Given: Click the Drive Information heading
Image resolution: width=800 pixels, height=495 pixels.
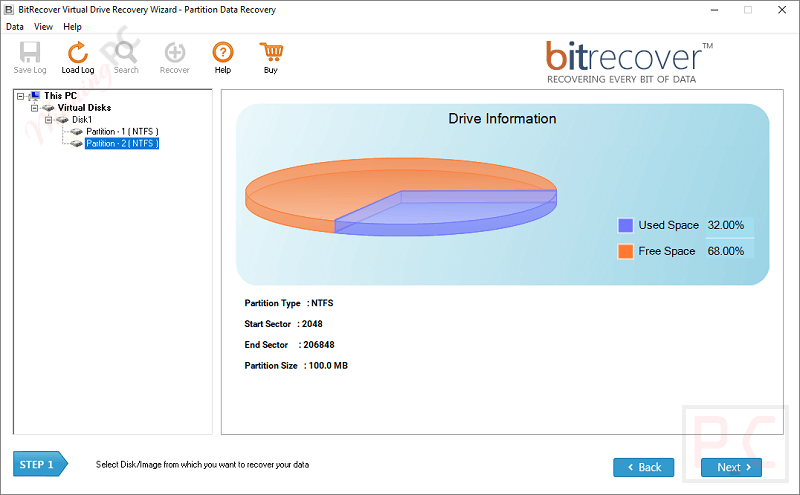Looking at the screenshot, I should pyautogui.click(x=502, y=119).
